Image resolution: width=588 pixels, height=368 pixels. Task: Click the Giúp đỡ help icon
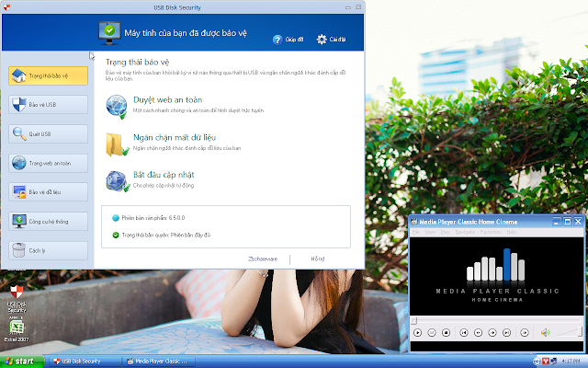pyautogui.click(x=277, y=40)
